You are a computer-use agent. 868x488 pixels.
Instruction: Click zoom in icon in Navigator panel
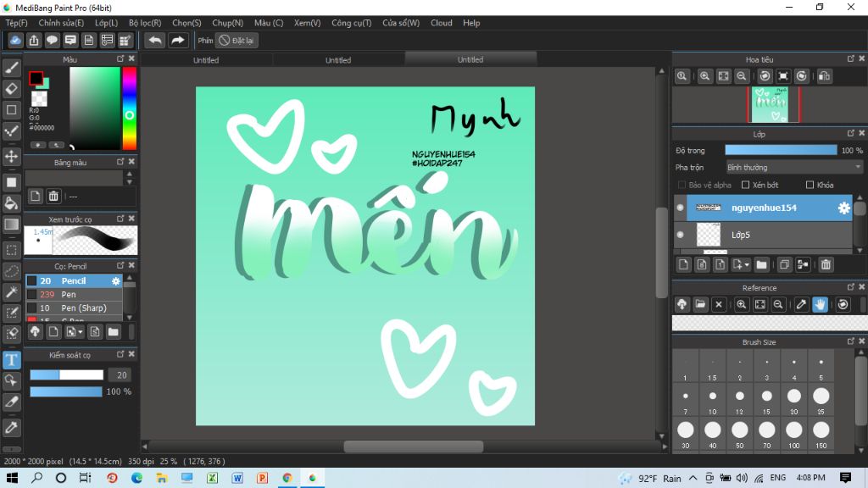(704, 76)
